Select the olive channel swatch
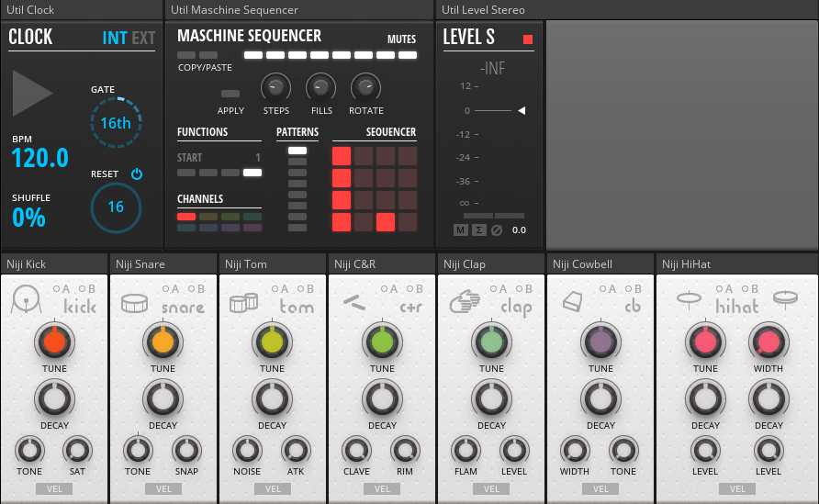 point(208,217)
